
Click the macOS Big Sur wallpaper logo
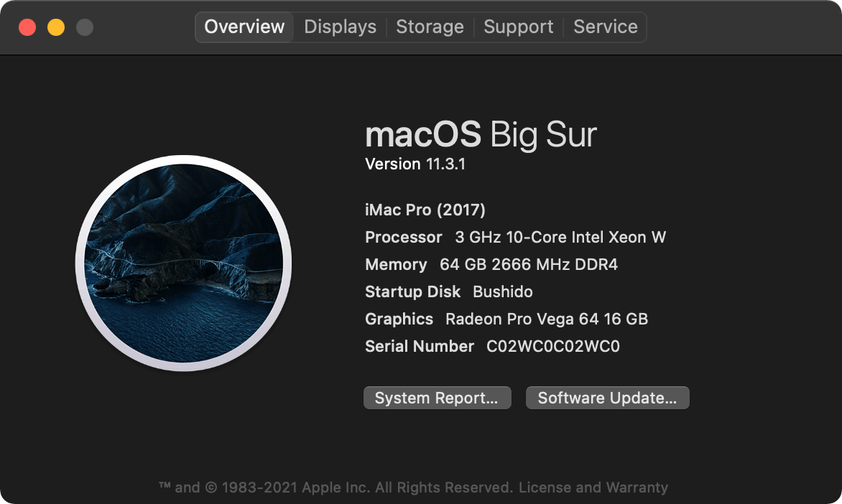click(x=184, y=263)
